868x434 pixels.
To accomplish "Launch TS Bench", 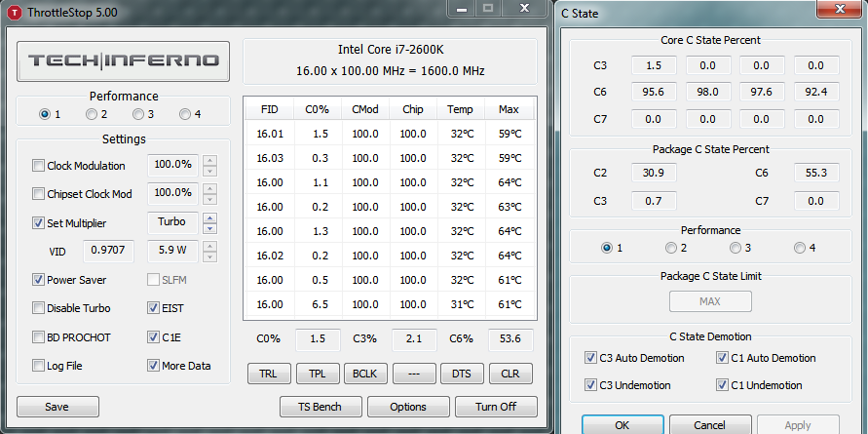I will (x=321, y=407).
